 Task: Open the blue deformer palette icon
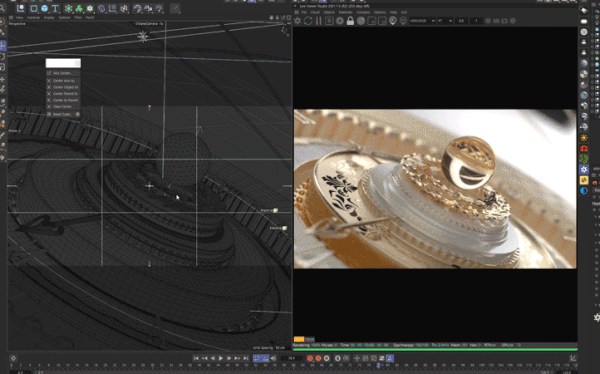point(102,8)
